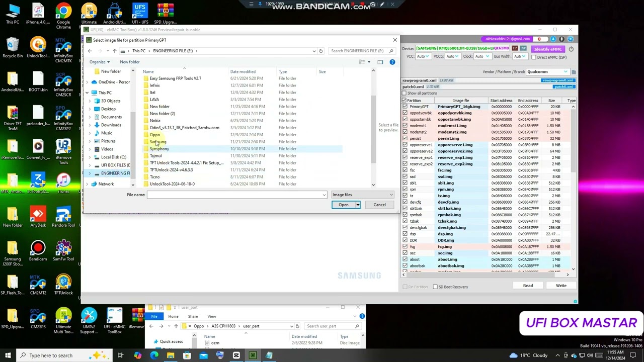644x362 pixels.
Task: Open the Symphony folder
Action: click(x=159, y=149)
